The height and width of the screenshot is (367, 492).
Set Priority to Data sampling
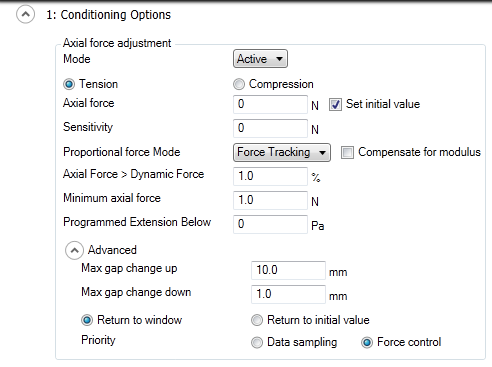click(x=257, y=342)
